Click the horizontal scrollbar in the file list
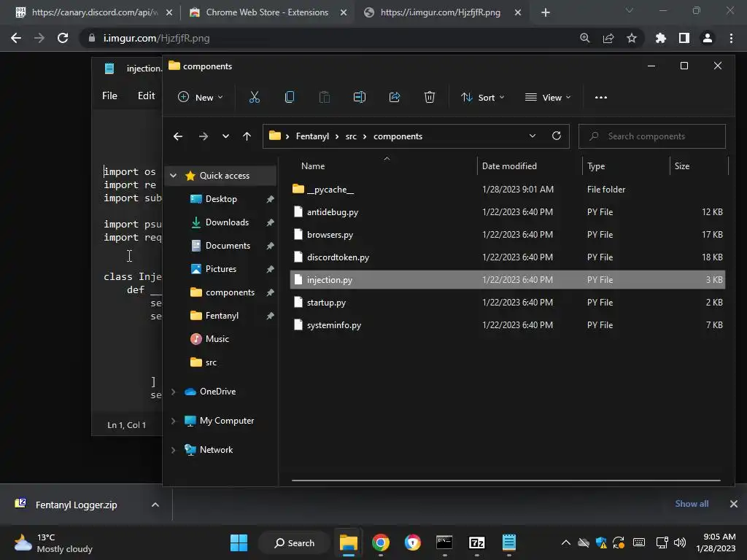Screen dimensions: 747x560 (x=506, y=481)
